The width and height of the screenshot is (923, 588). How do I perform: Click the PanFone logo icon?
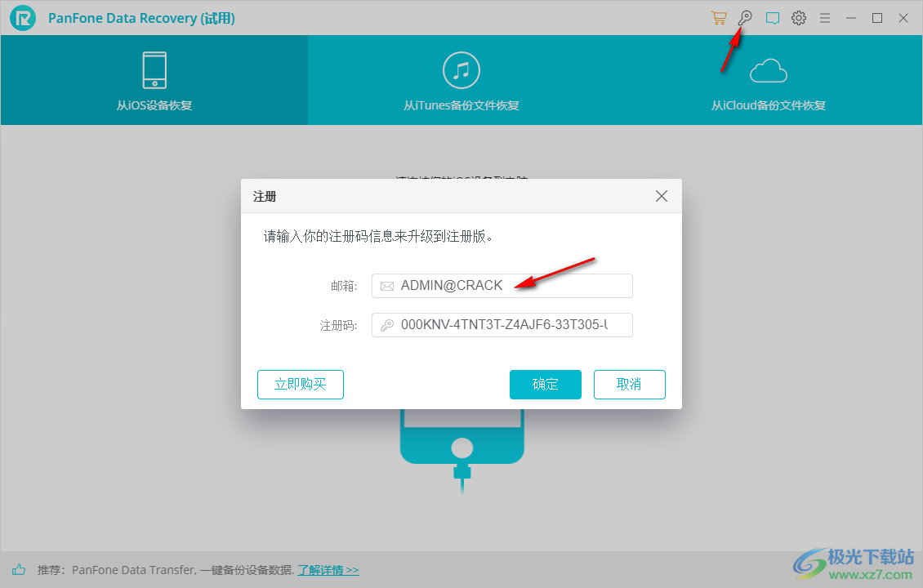coord(23,18)
